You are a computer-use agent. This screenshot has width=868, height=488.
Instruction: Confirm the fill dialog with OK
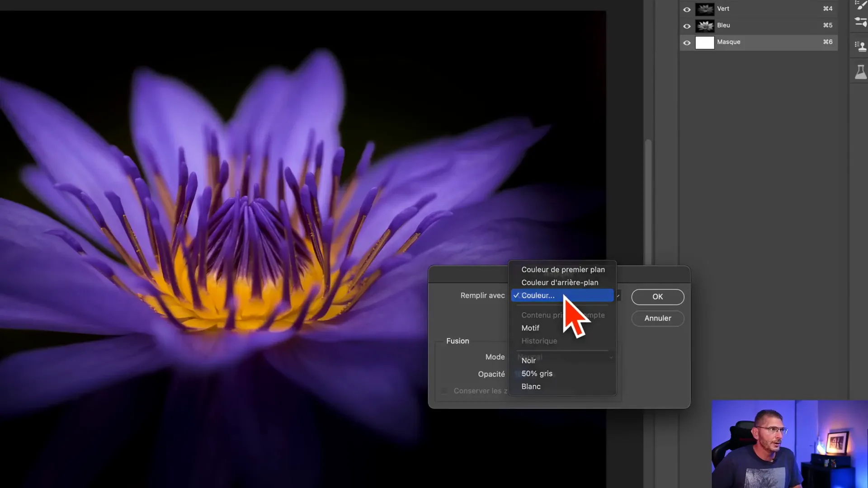[x=657, y=297]
